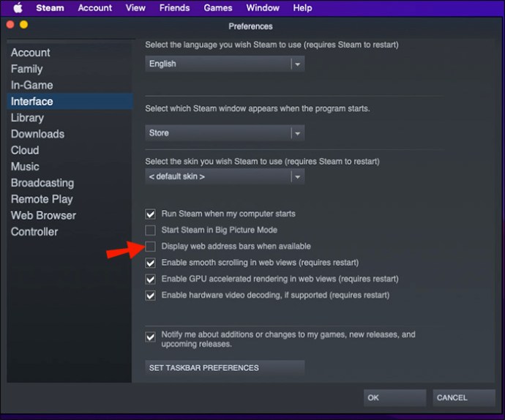
Task: Uncheck Run Steam when my computer starts
Action: 151,214
